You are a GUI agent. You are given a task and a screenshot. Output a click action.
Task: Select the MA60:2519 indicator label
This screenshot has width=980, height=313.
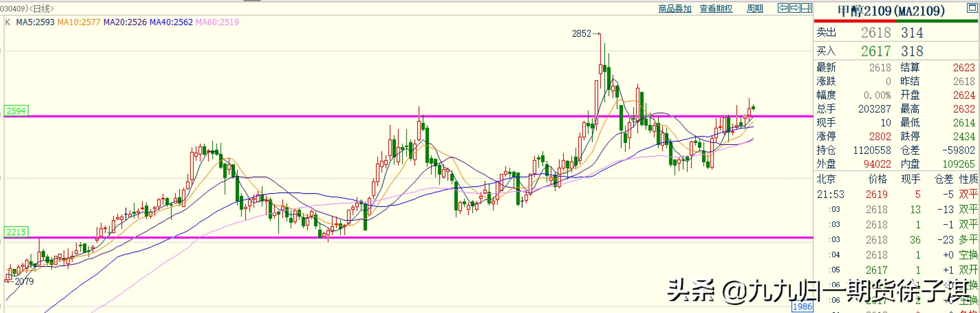217,22
